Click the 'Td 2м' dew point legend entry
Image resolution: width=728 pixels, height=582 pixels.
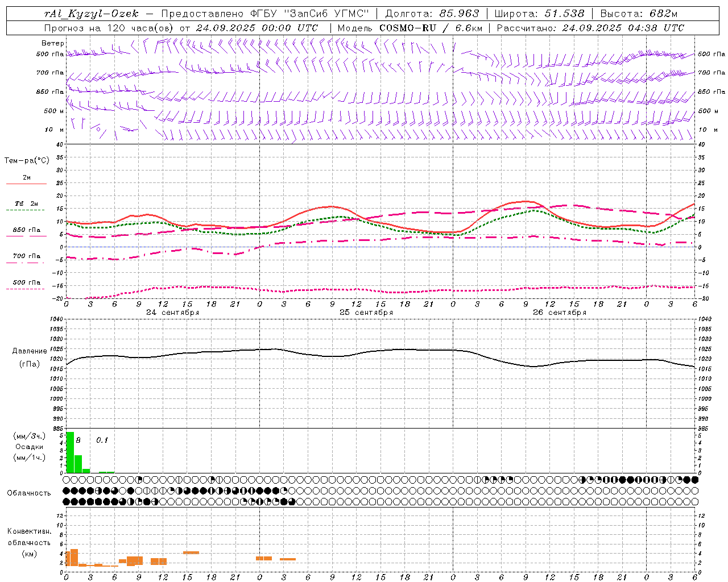click(x=27, y=203)
